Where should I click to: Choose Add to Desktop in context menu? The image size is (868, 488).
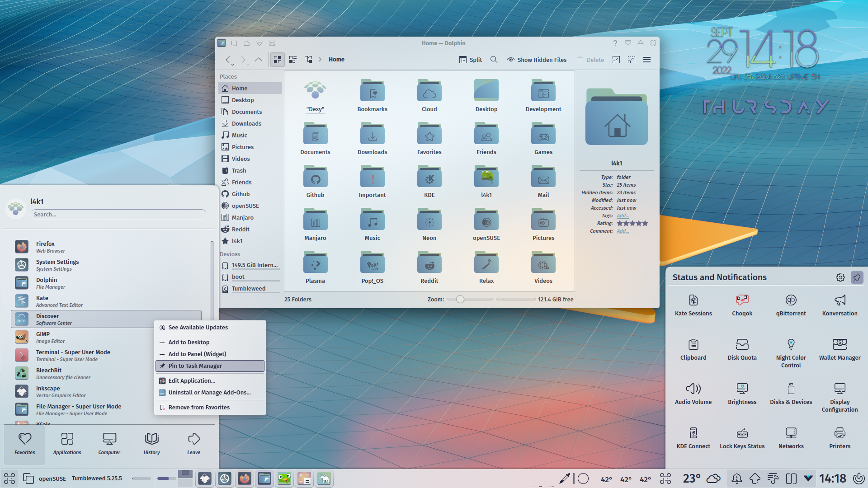click(210, 342)
